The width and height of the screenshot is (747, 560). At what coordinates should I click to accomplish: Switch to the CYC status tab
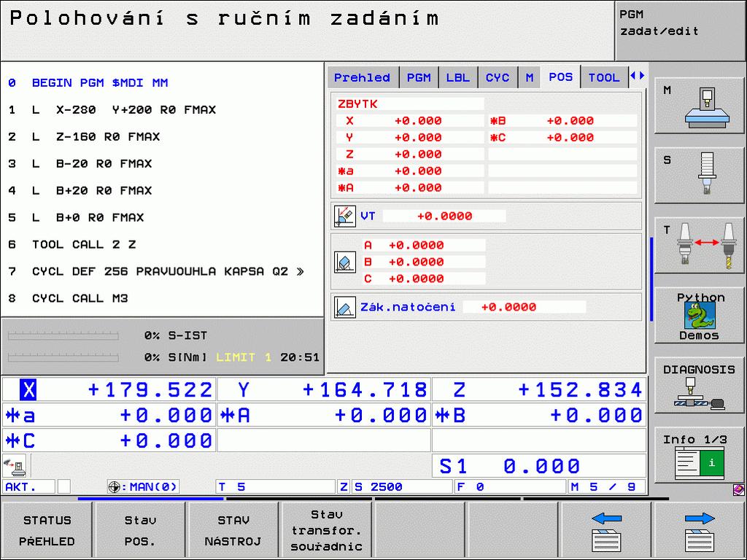click(x=498, y=77)
